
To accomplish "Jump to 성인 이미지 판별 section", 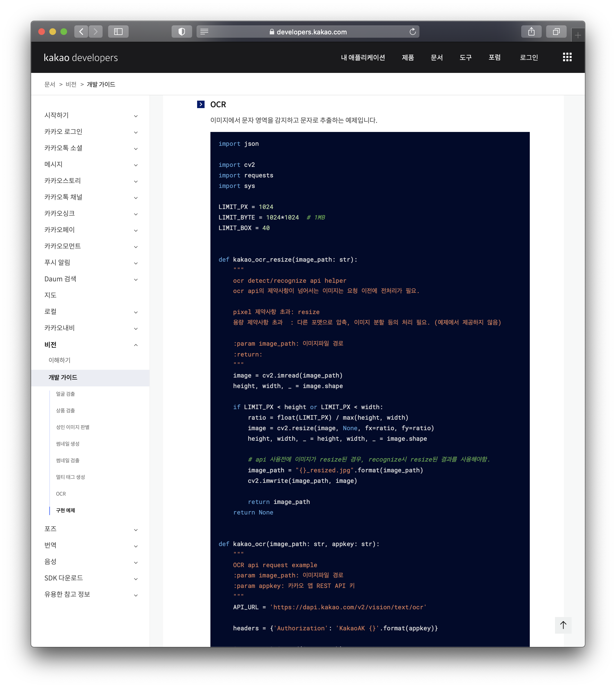I will coord(73,427).
